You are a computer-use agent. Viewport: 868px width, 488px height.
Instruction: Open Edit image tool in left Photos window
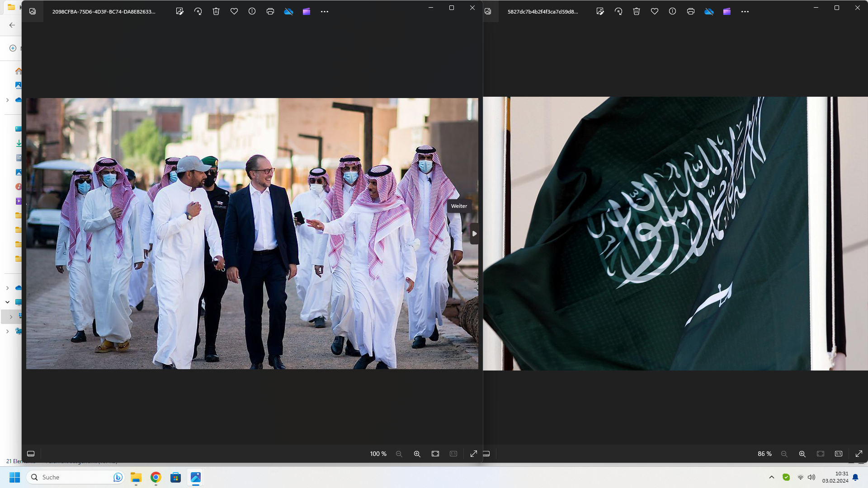(x=179, y=11)
